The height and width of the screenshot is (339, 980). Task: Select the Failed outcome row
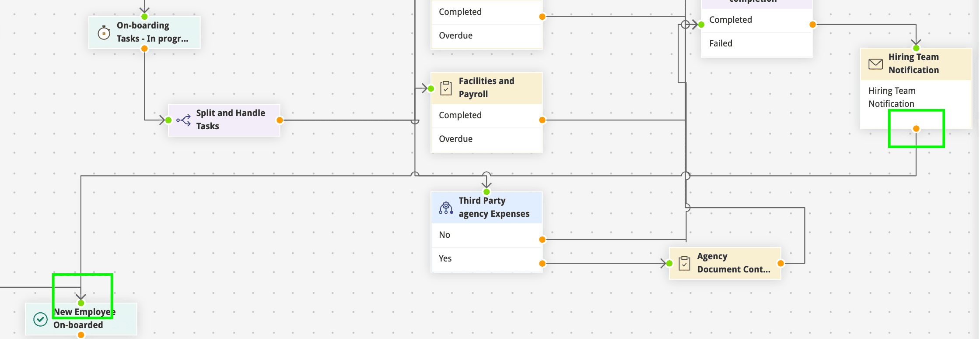721,43
